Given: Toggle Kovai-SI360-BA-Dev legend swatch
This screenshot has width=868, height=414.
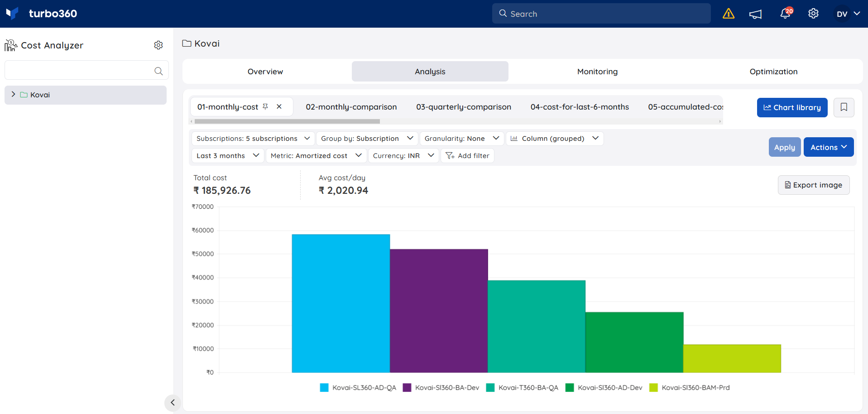Looking at the screenshot, I should point(407,388).
